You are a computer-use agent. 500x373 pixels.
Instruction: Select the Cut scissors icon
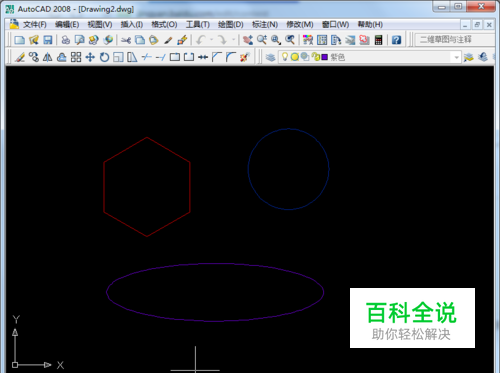tap(126, 40)
